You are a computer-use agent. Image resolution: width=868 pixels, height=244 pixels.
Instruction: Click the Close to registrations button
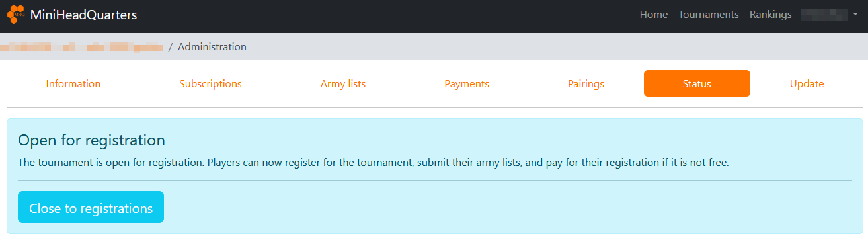coord(91,208)
